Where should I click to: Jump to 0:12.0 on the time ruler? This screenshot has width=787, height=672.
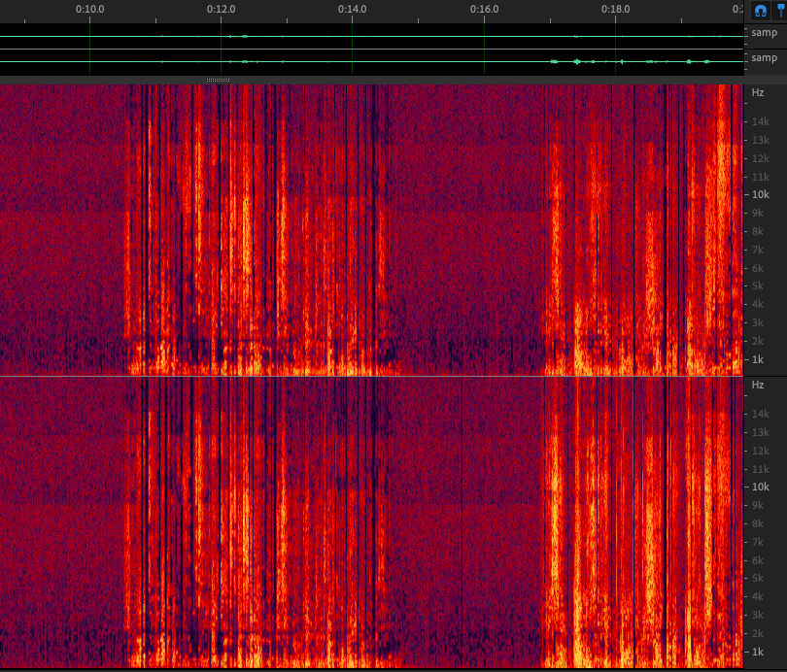(x=222, y=9)
